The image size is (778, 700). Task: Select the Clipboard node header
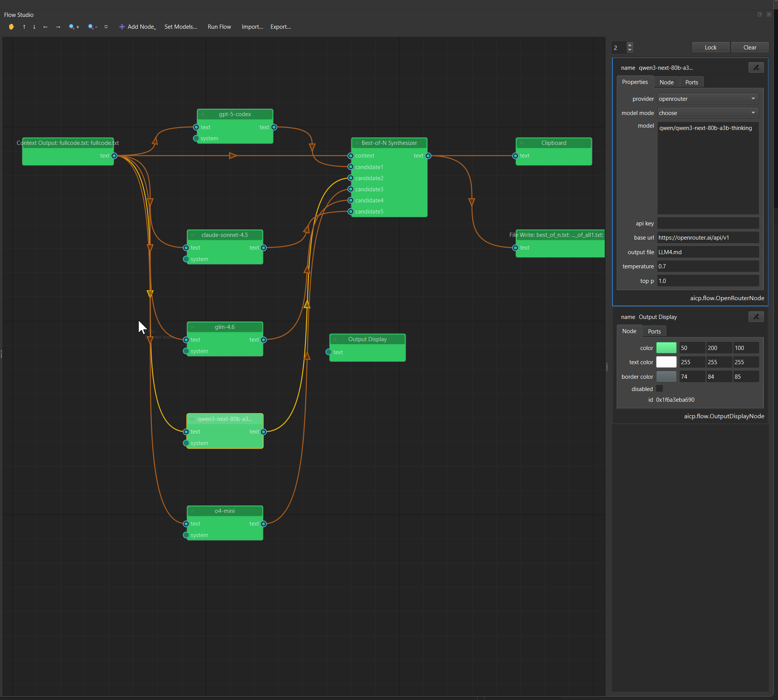[x=554, y=143]
